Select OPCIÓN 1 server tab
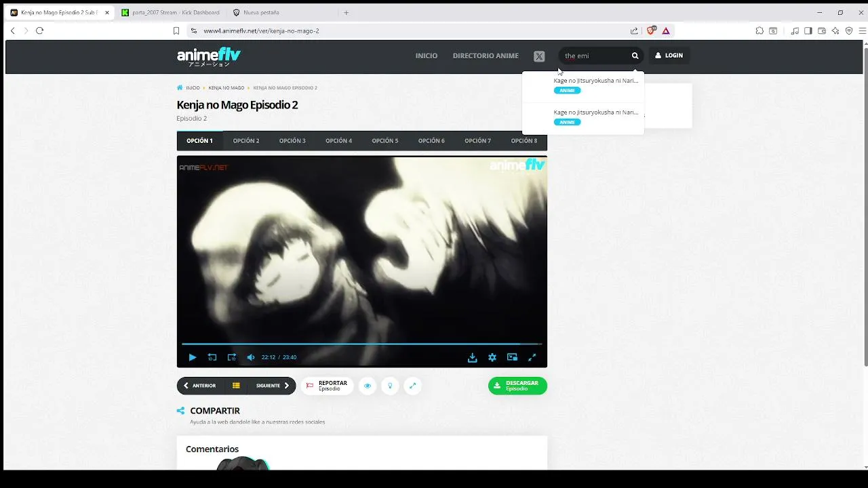868x488 pixels. pos(199,141)
